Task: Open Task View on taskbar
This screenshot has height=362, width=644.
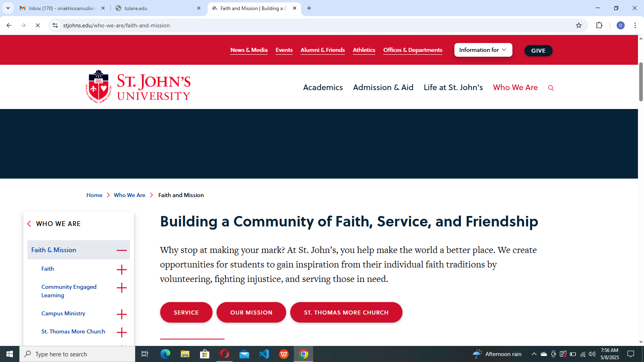Action: (145, 354)
